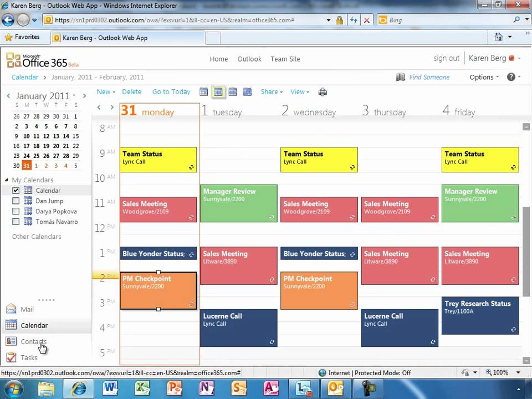Viewport: 532px width, 399px height.
Task: Click the Other Calendars heading
Action: pos(37,237)
